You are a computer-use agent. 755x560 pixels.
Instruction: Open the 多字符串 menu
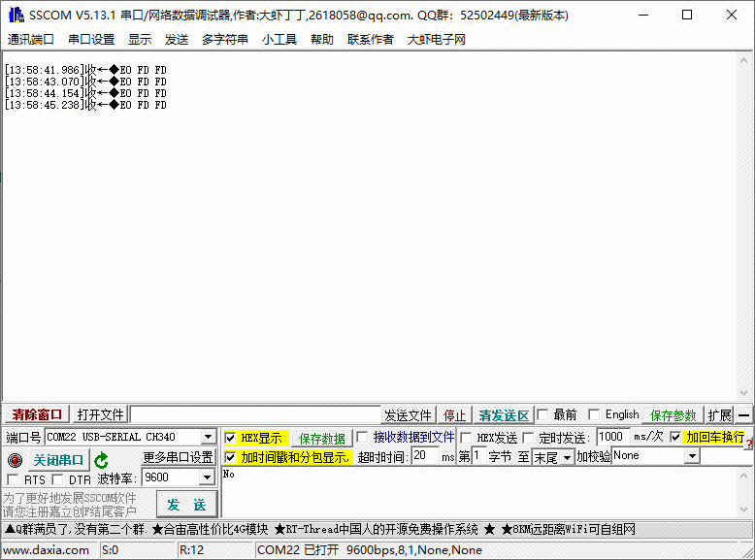click(225, 39)
